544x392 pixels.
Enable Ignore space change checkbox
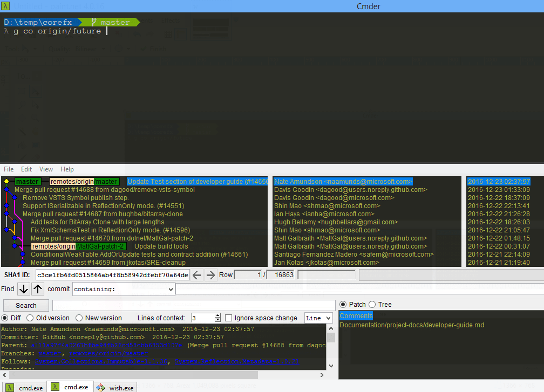(x=229, y=318)
